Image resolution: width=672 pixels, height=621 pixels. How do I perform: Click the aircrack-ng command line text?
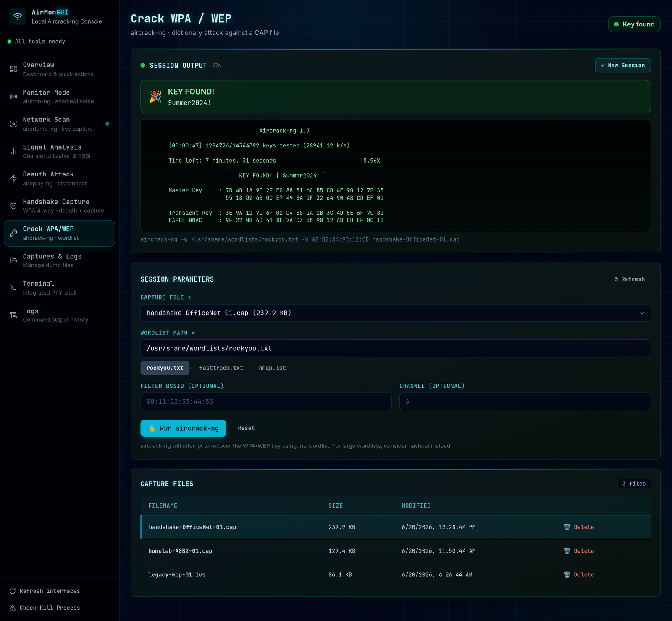point(300,239)
